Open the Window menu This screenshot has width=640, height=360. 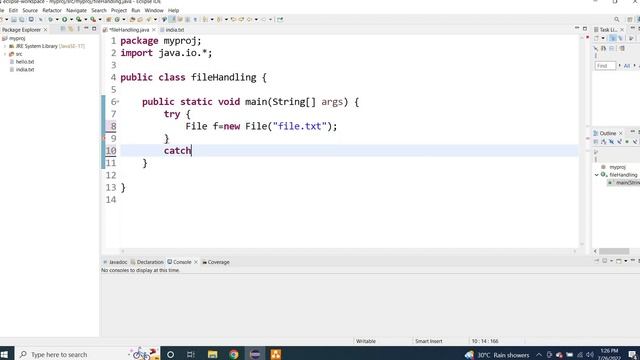tap(154, 10)
